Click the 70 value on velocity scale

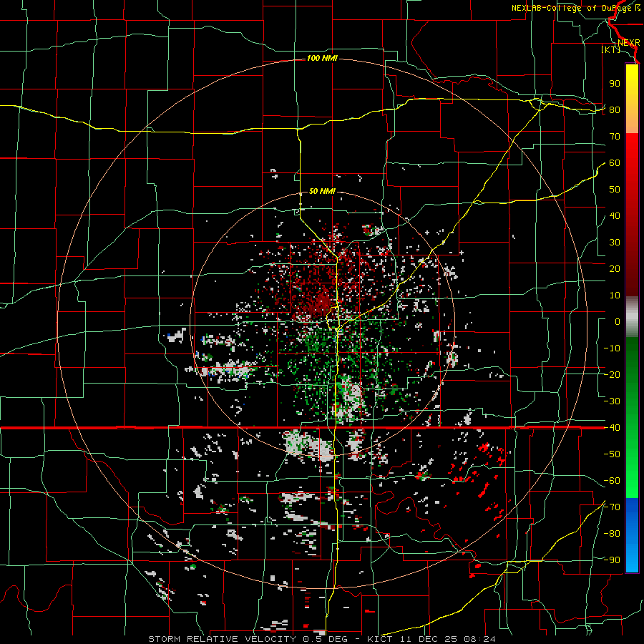click(x=615, y=137)
